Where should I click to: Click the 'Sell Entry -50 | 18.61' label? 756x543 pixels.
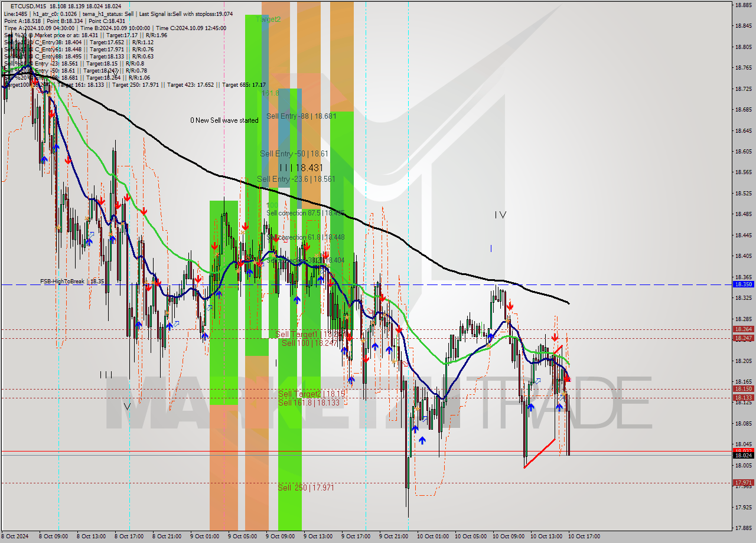[294, 153]
